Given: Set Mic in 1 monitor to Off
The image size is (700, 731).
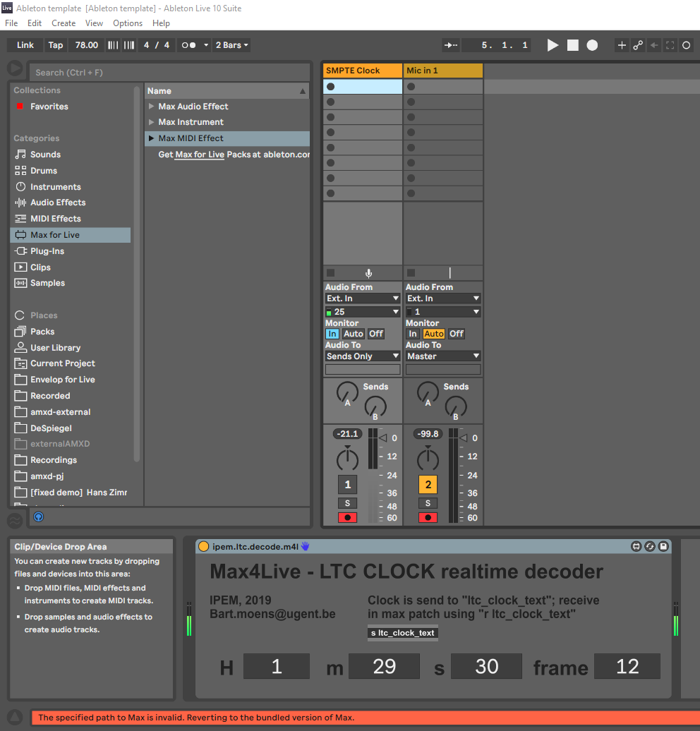Looking at the screenshot, I should point(456,334).
